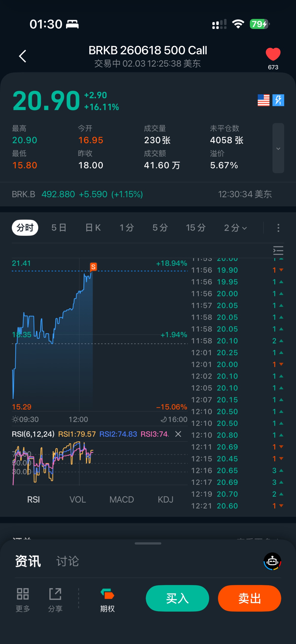Select the 分时 intraday chart tab
This screenshot has width=296, height=644.
[x=25, y=228]
